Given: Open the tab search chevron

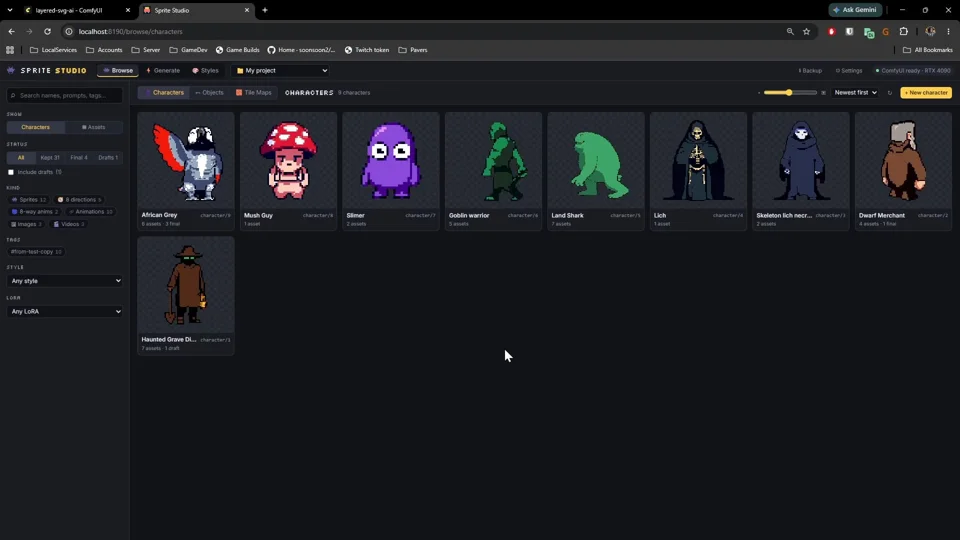Looking at the screenshot, I should tap(10, 10).
